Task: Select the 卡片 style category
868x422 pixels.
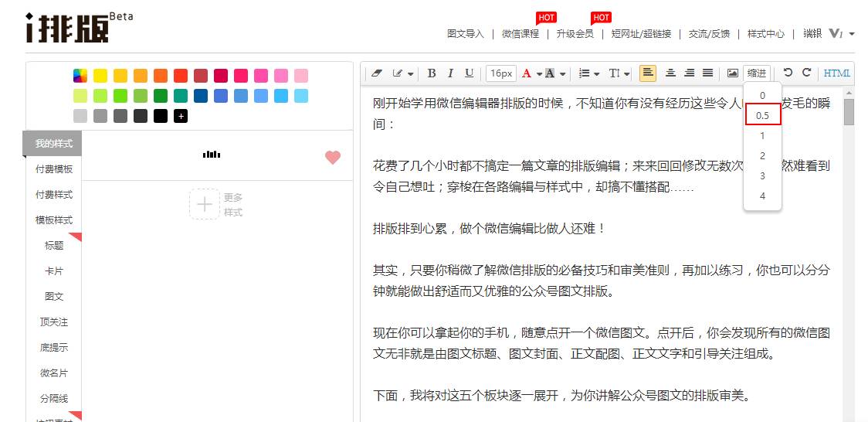Action: tap(54, 271)
